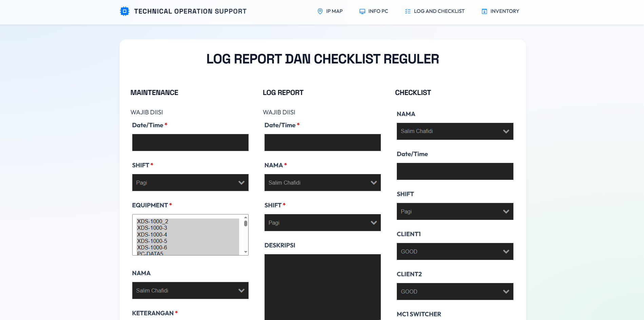Select XDS-1000-4 in the equipment list

152,234
